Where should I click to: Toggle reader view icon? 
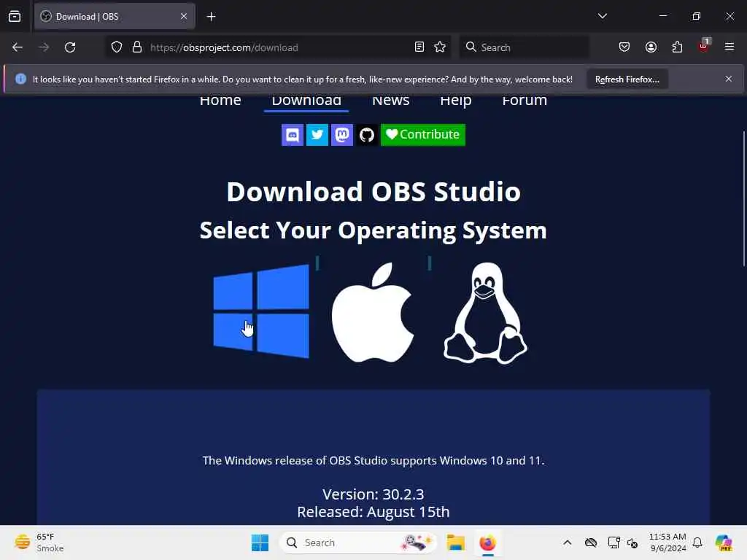pos(419,47)
